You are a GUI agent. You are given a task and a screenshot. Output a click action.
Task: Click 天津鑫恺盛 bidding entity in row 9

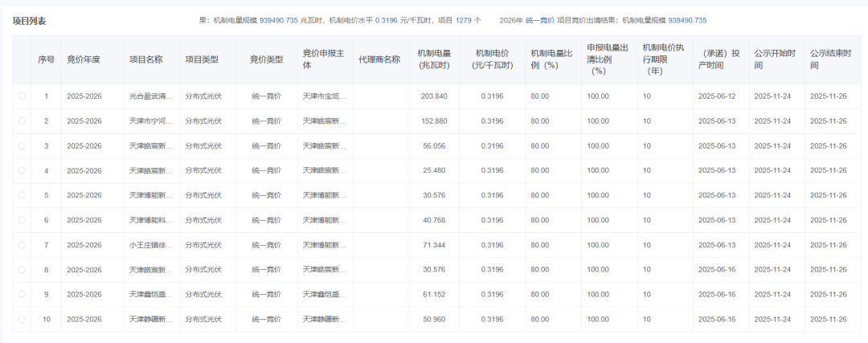(x=325, y=295)
